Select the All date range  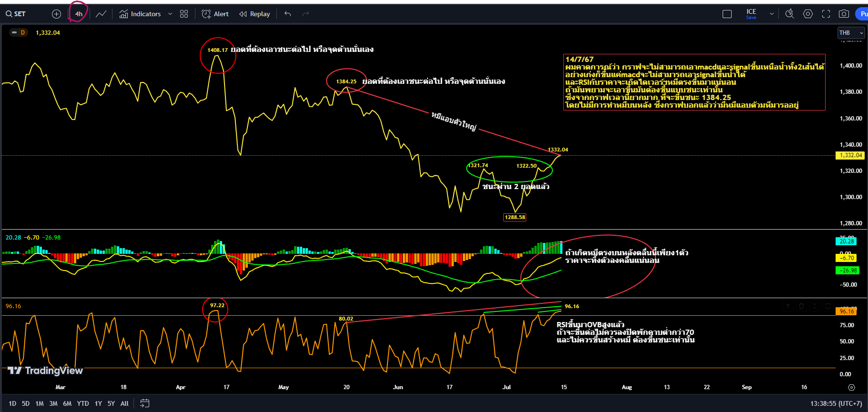coord(124,403)
